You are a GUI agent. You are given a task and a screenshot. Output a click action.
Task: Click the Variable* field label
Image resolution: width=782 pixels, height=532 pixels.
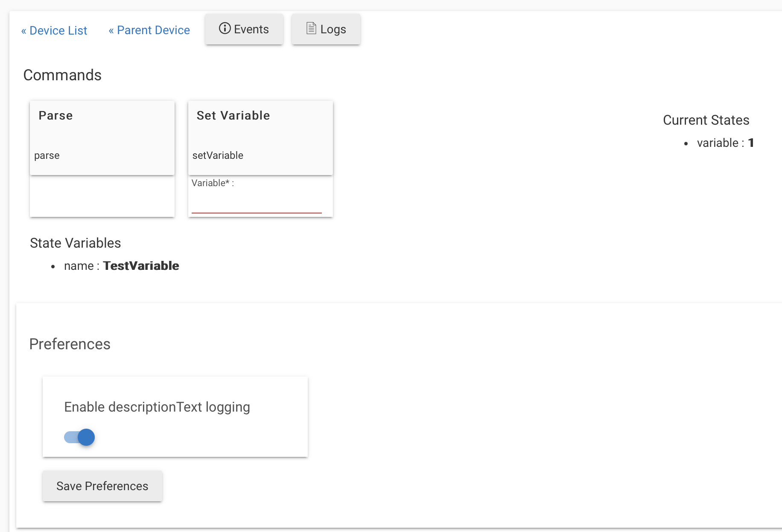213,183
